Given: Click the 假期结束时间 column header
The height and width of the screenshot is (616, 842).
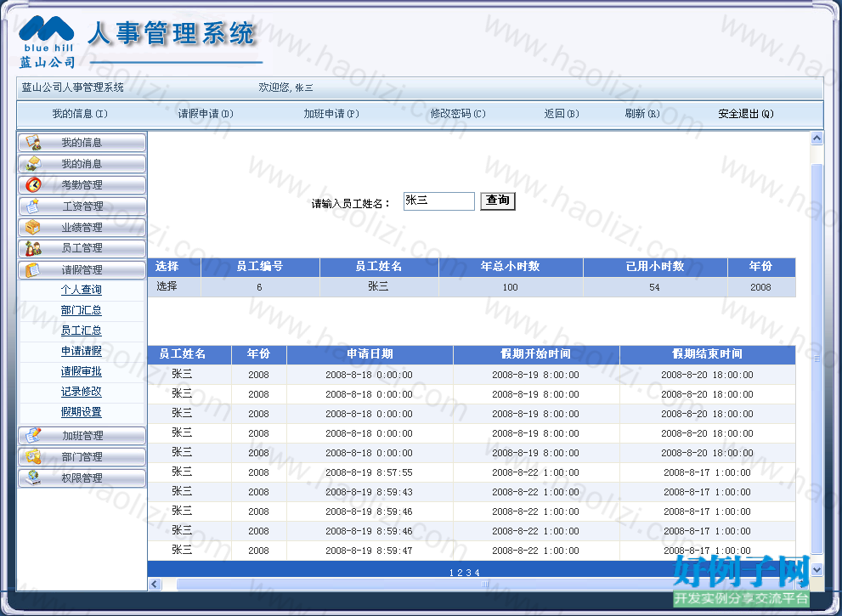Looking at the screenshot, I should pos(707,354).
